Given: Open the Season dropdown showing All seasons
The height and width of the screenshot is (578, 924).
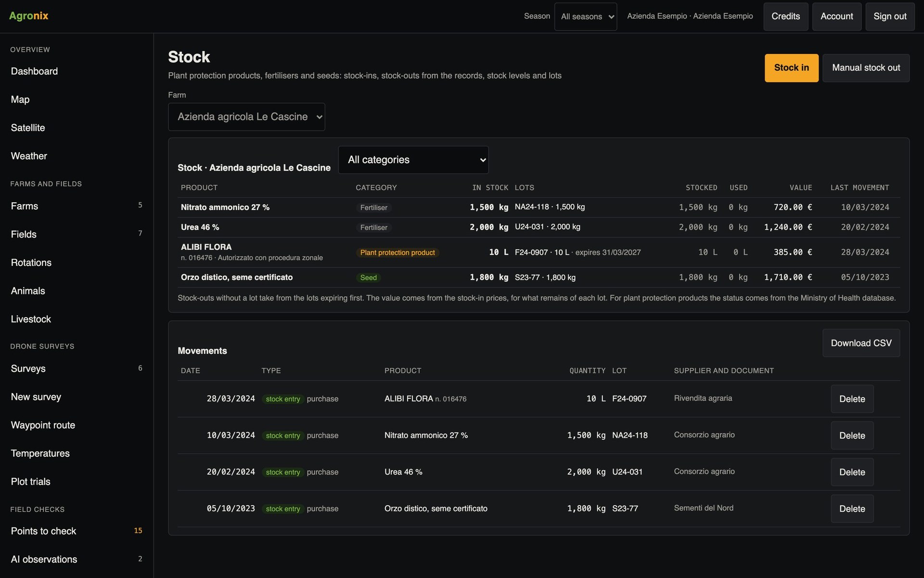Looking at the screenshot, I should pos(585,16).
